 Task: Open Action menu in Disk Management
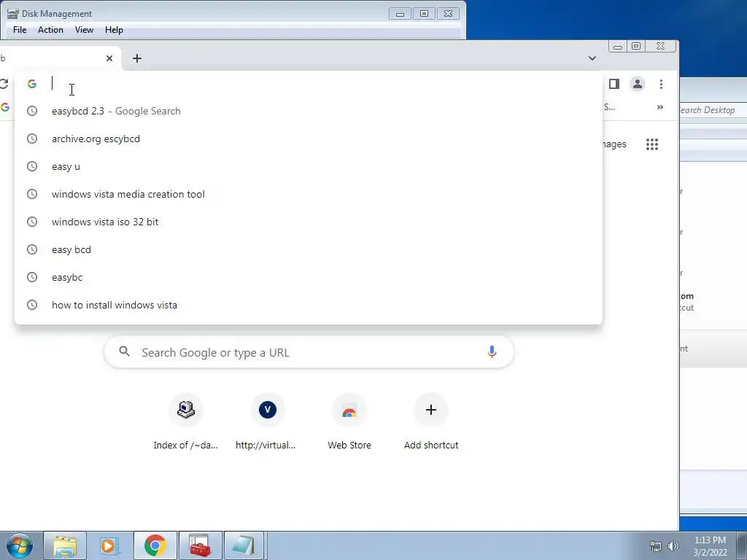[x=50, y=29]
